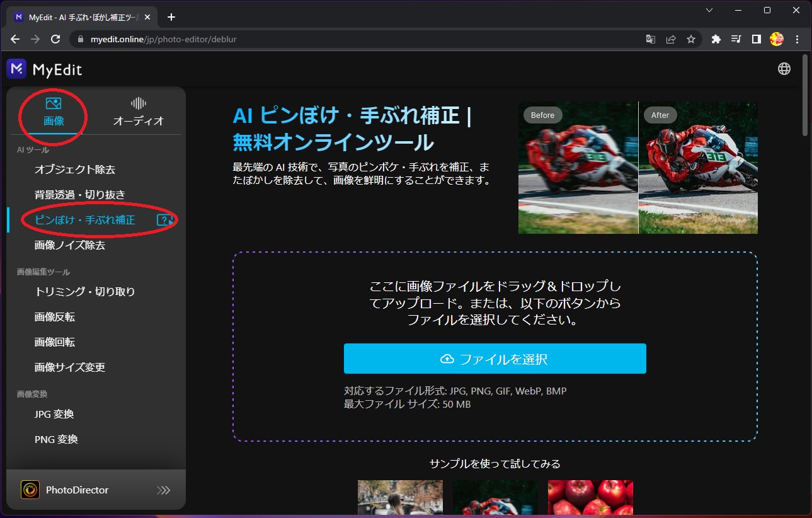This screenshot has width=812, height=518.
Task: Click the Before sample motorcycle image
Action: coord(578,168)
